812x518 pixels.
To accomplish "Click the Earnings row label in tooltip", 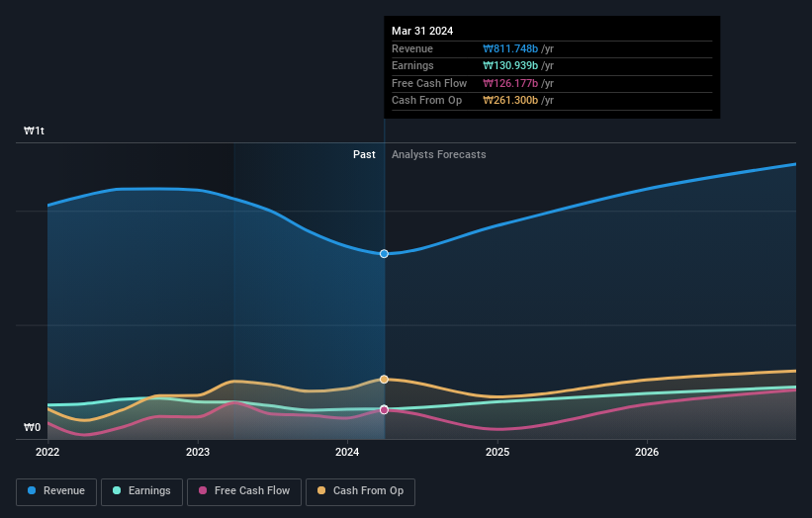I will tap(412, 65).
